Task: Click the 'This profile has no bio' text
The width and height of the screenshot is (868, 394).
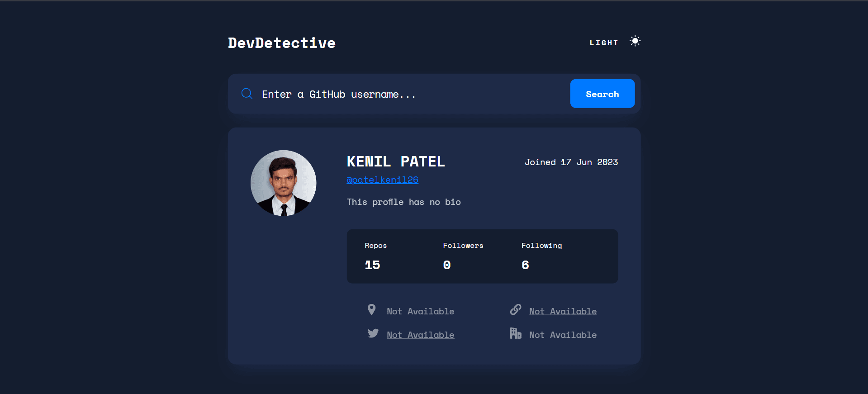Action: [x=403, y=202]
